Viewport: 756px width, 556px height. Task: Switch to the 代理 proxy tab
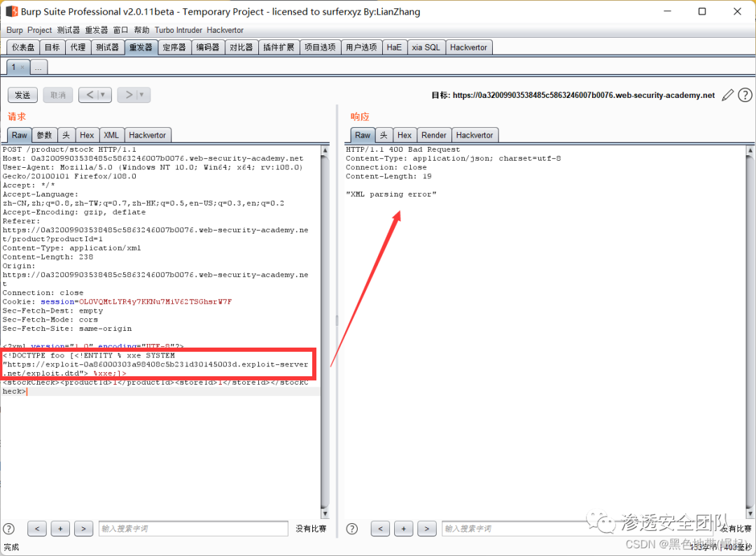(78, 48)
